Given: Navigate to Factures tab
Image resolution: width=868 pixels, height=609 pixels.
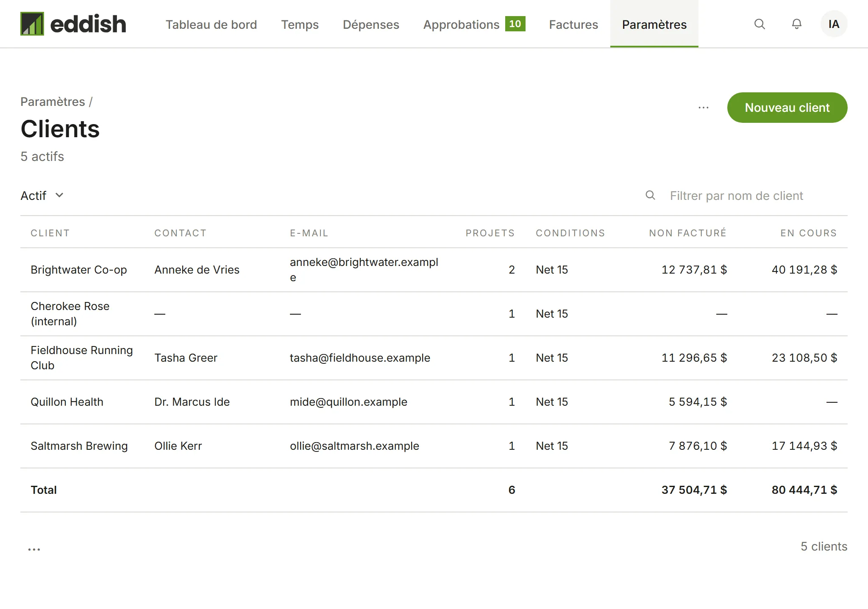Looking at the screenshot, I should [x=573, y=25].
